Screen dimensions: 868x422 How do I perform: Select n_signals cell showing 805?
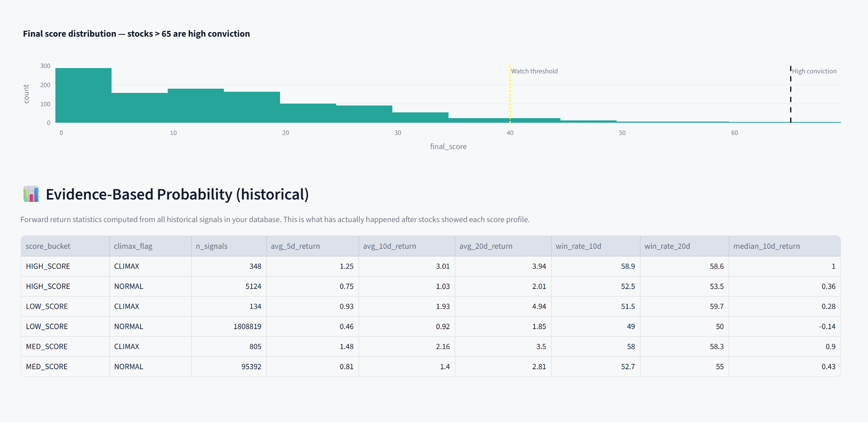pos(229,347)
